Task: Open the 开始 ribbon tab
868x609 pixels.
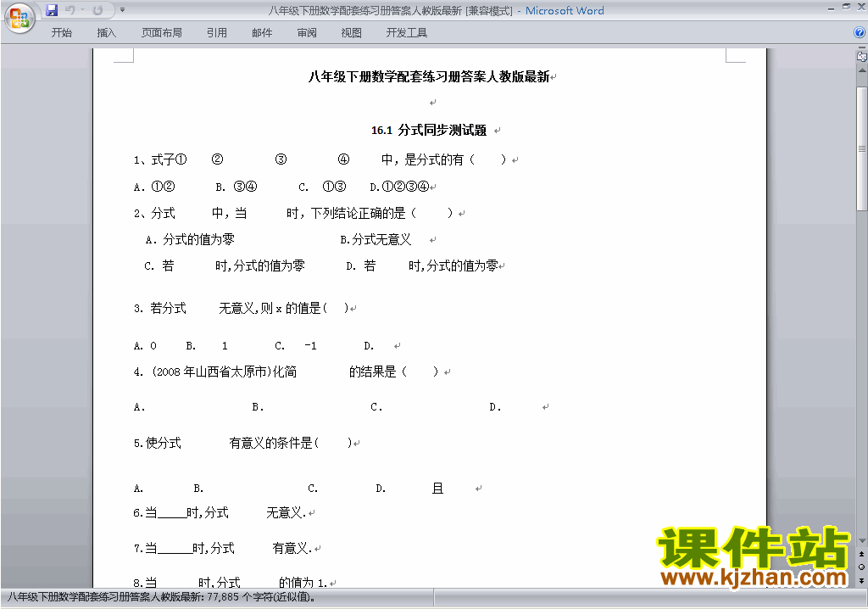Action: tap(61, 33)
